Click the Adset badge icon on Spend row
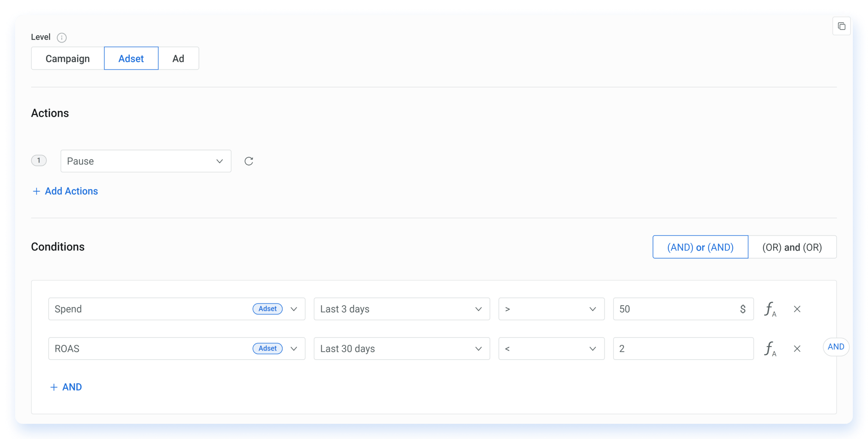Viewport: 868px width, 439px height. point(268,309)
